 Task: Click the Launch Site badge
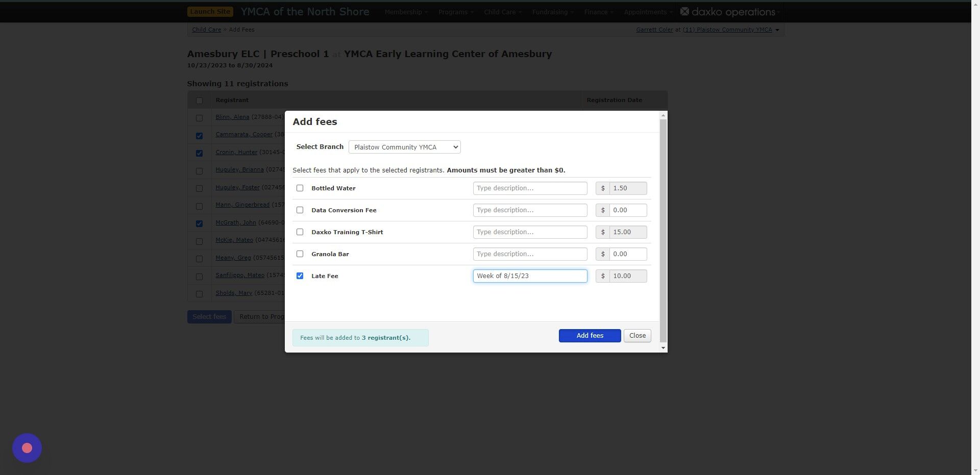[210, 11]
